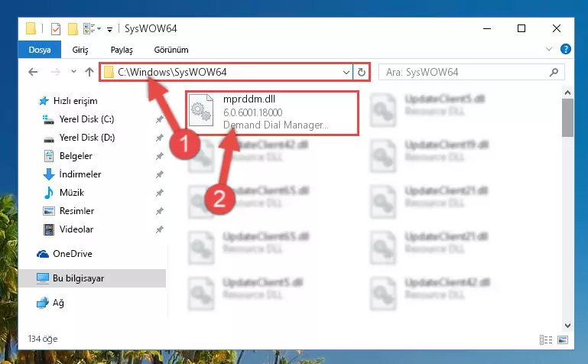
Task: Click the pin icon beside İndirmeler
Action: coord(159,174)
